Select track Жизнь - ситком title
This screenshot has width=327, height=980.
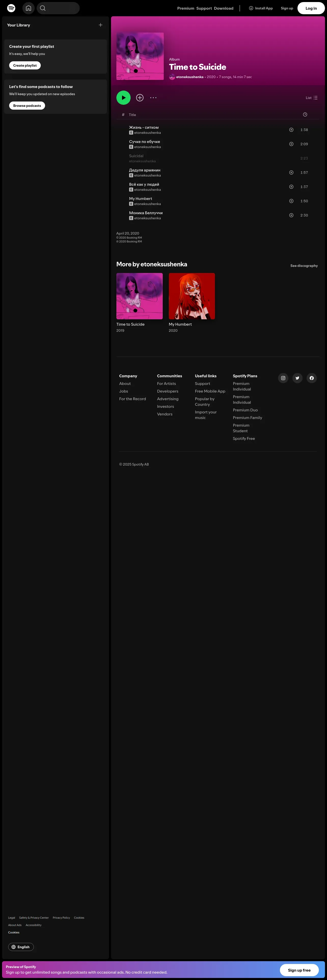click(144, 127)
